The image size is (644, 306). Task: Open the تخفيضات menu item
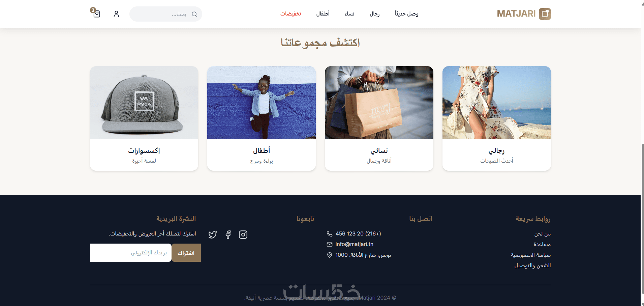[x=291, y=14]
